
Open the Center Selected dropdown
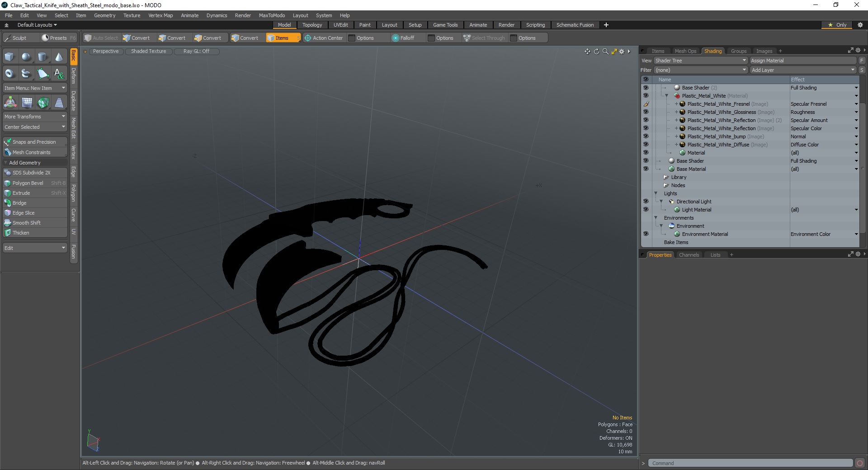(x=35, y=127)
